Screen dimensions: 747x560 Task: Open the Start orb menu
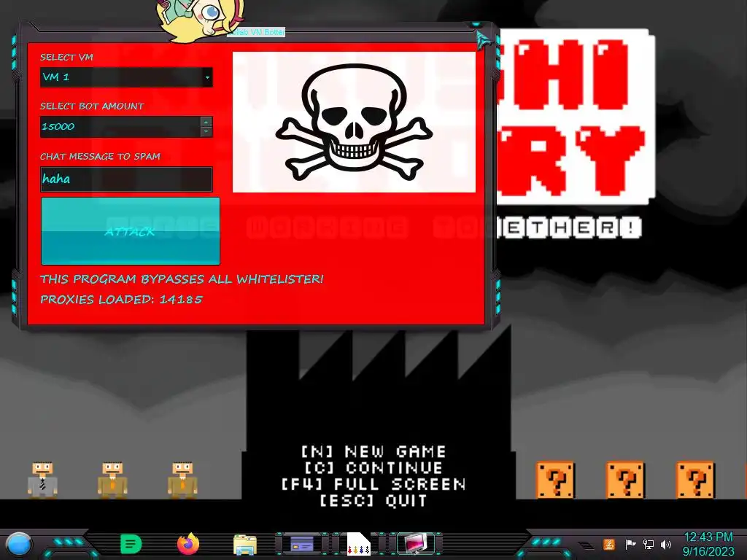click(x=18, y=544)
